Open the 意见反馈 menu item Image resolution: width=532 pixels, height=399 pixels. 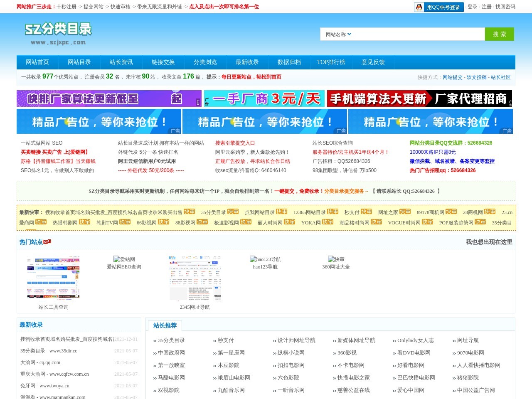[x=373, y=62]
